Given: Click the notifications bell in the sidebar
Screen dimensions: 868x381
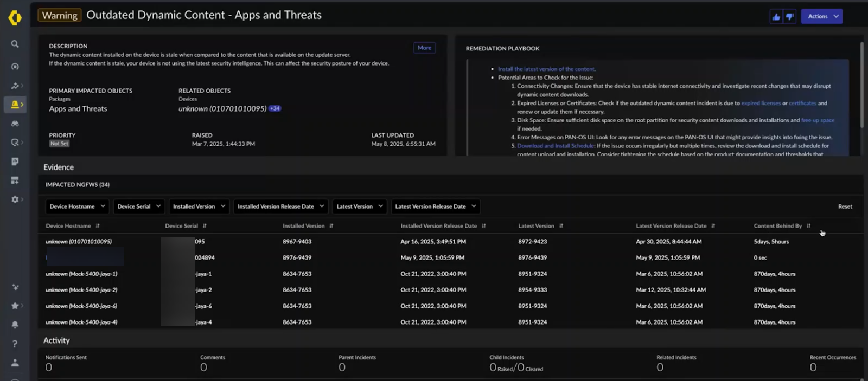Looking at the screenshot, I should click(15, 325).
